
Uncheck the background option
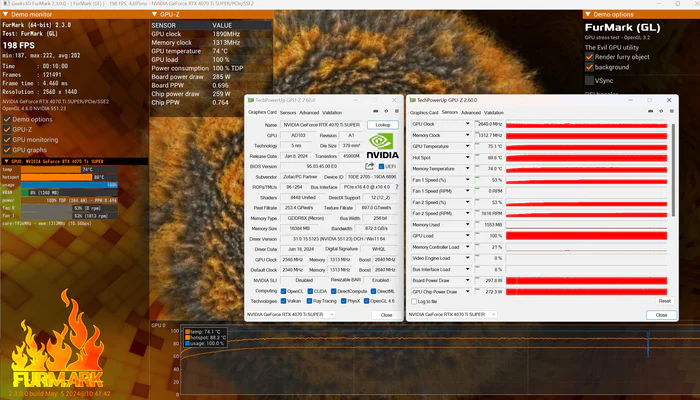tap(589, 67)
